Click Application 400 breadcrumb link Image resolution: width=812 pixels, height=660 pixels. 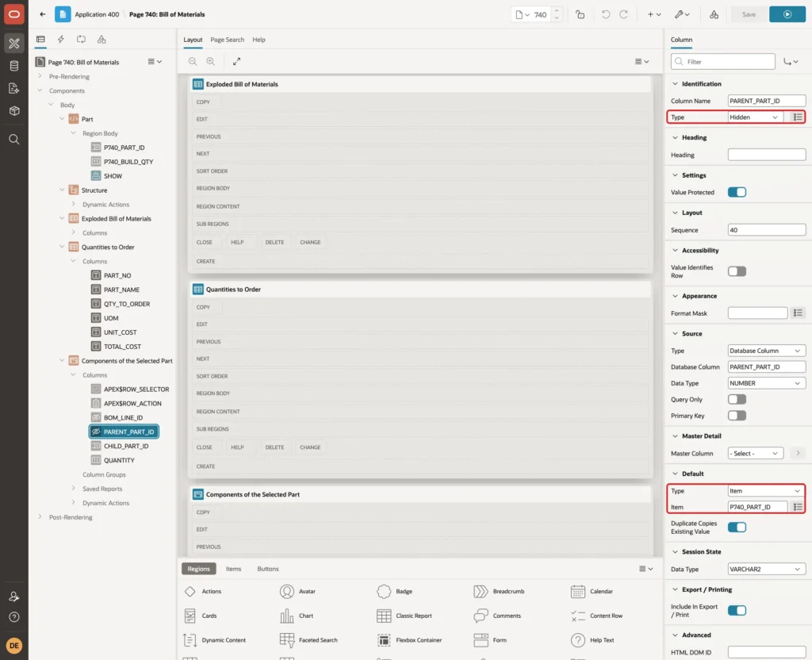[97, 14]
